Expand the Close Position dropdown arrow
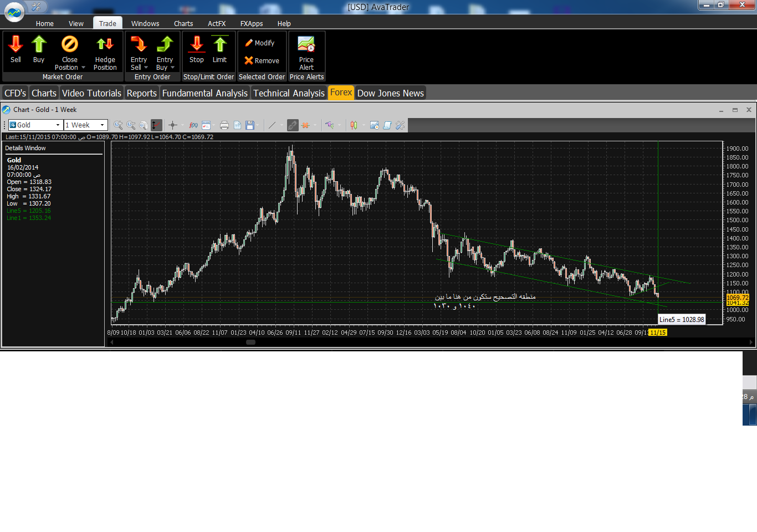The height and width of the screenshot is (532, 757). pyautogui.click(x=83, y=68)
